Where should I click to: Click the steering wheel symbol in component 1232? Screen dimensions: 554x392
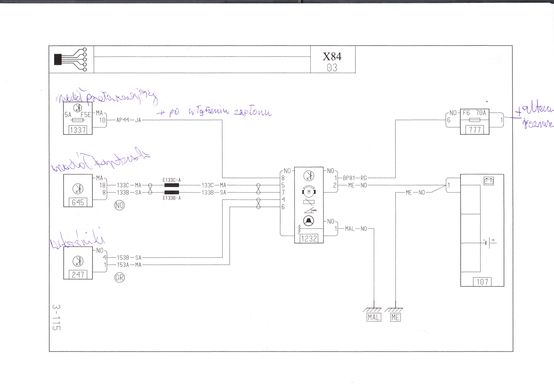(309, 221)
